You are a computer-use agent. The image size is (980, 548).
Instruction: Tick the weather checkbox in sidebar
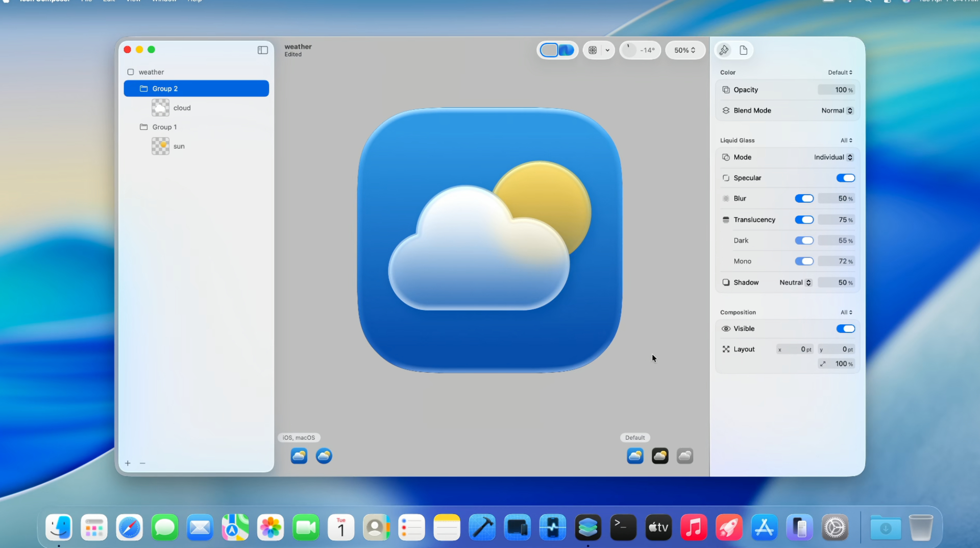[131, 72]
